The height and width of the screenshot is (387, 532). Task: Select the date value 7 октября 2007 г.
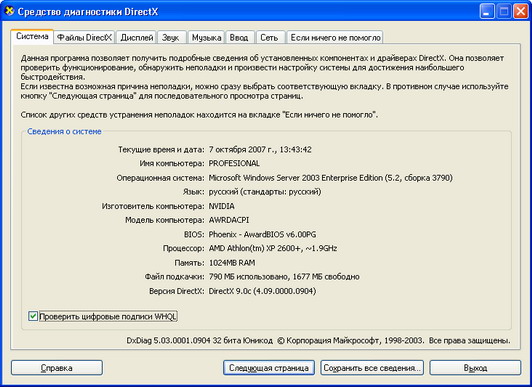[241, 150]
